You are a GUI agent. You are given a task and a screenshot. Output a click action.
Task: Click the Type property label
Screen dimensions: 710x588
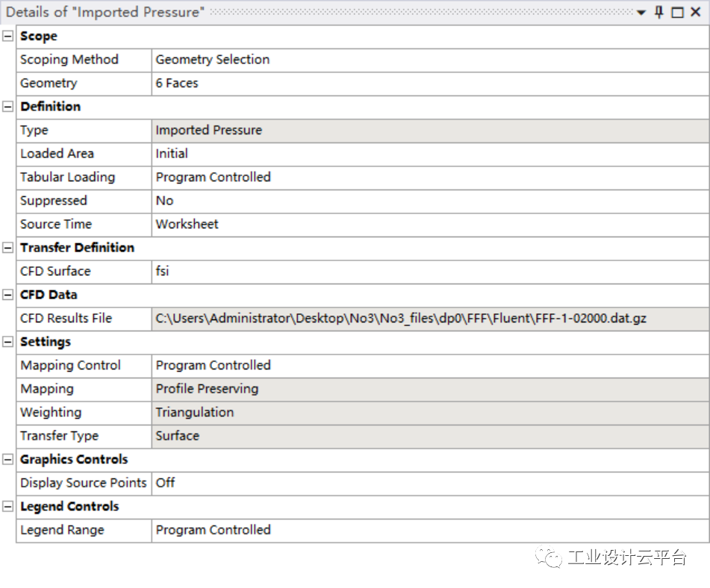tap(34, 131)
